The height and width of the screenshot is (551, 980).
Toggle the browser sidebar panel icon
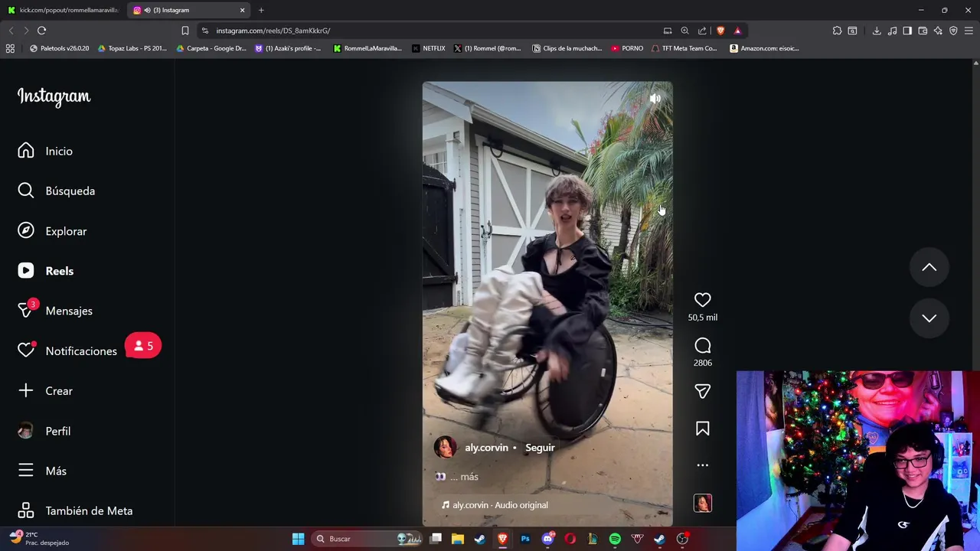[907, 31]
